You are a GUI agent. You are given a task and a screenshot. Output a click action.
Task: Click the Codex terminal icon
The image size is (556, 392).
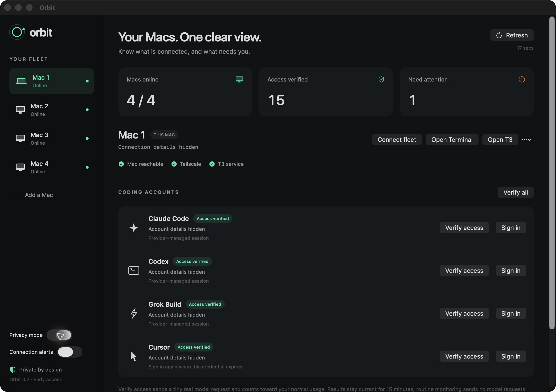[134, 270]
